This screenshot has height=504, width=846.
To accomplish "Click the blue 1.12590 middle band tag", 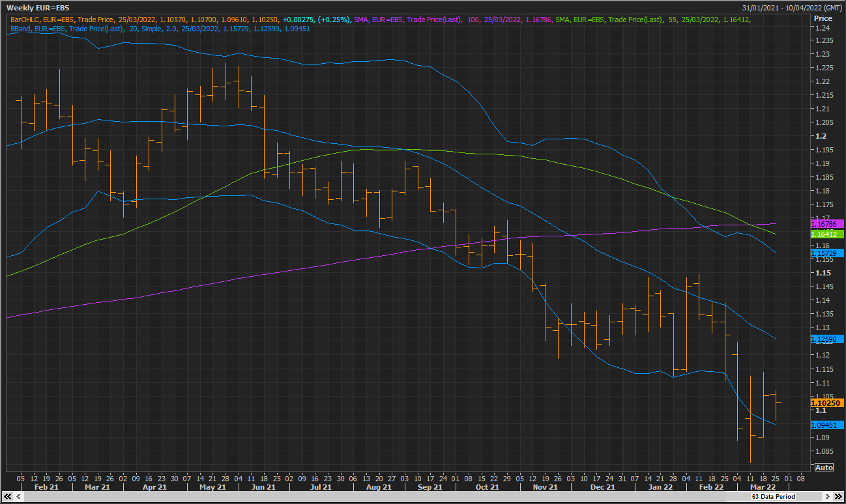I will coord(826,339).
